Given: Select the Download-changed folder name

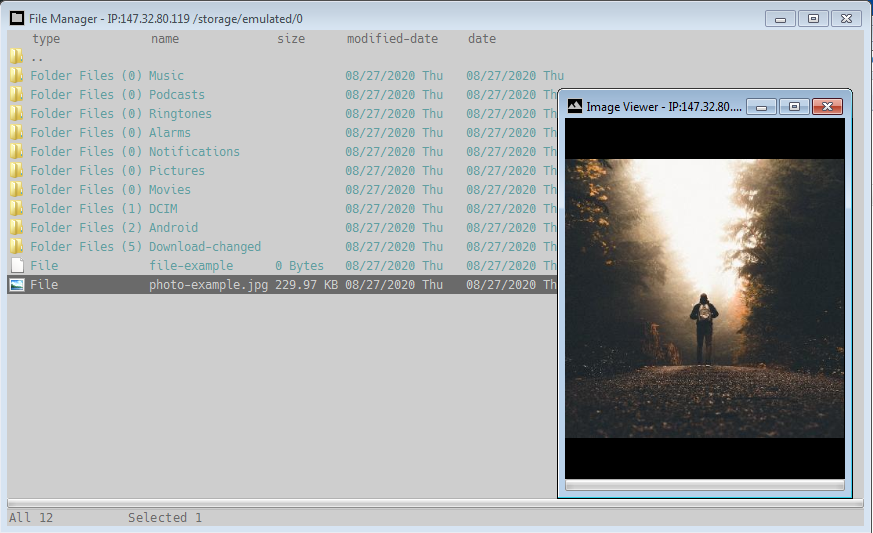Looking at the screenshot, I should pos(204,246).
